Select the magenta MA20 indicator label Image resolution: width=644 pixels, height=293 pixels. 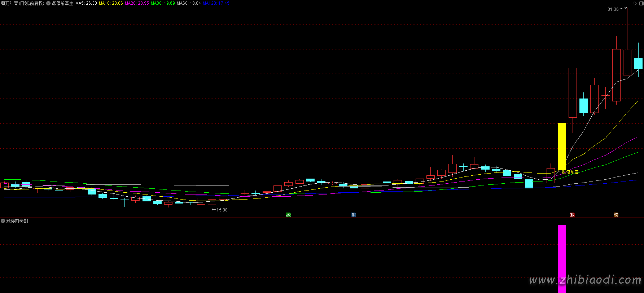pos(137,3)
